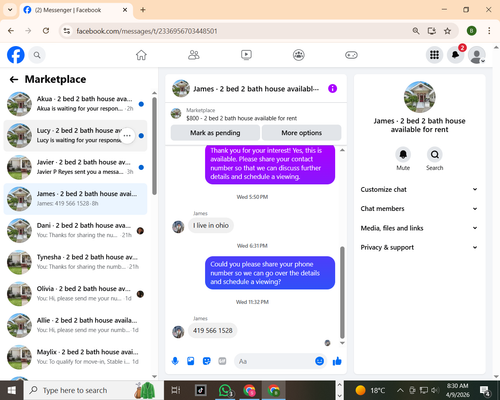The height and width of the screenshot is (400, 500).
Task: Reload the browser page
Action: tap(46, 31)
